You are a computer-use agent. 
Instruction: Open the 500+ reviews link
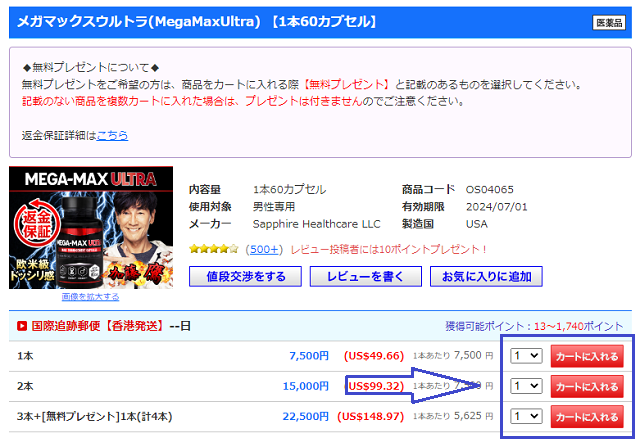coord(264,249)
